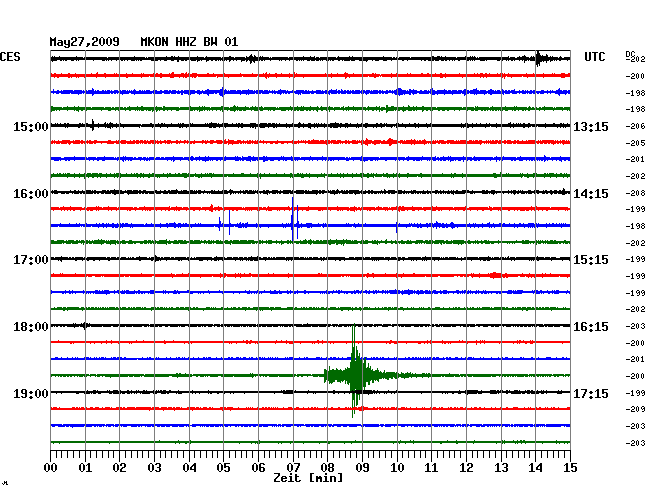Click the 18:00 local time label
This screenshot has height=494, width=650.
point(31,327)
